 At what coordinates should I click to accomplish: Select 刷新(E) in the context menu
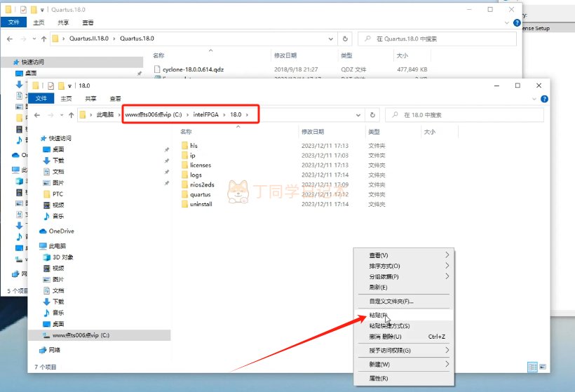click(x=378, y=287)
